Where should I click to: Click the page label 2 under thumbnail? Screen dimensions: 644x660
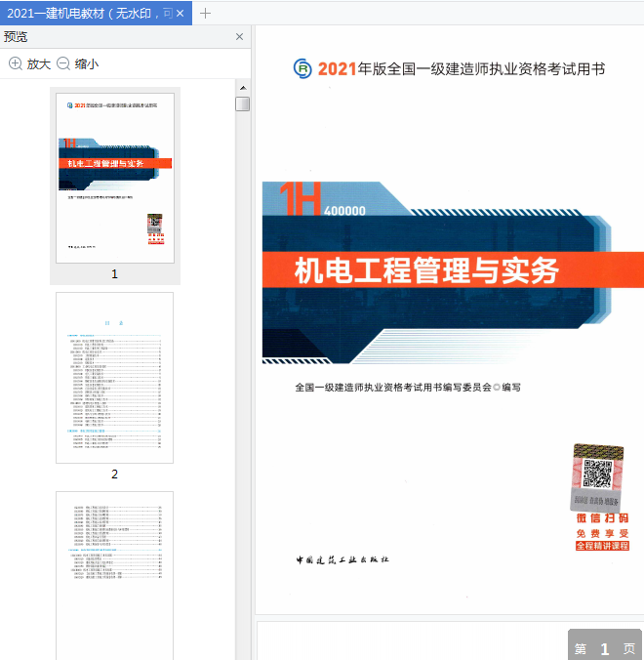[x=114, y=474]
